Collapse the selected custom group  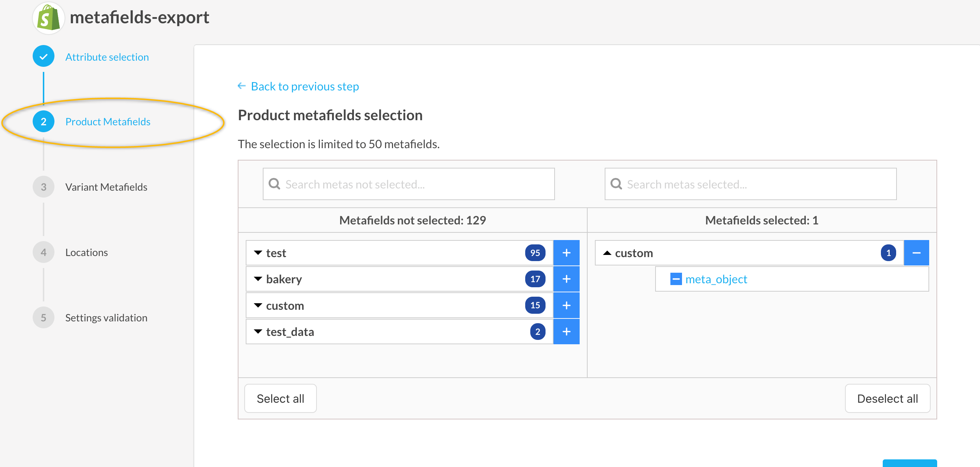pos(607,253)
